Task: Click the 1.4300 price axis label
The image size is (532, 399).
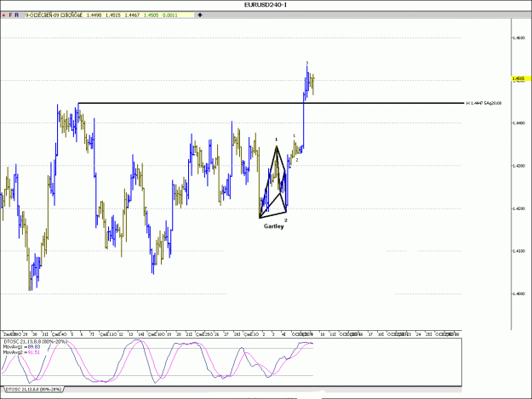Action: [x=518, y=166]
